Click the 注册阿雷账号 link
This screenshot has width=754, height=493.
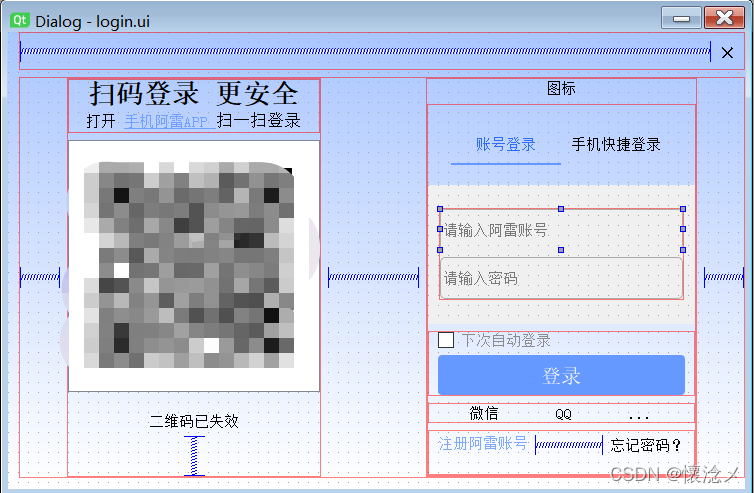pos(483,443)
